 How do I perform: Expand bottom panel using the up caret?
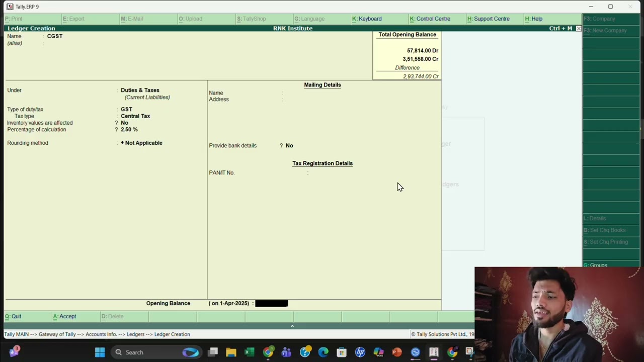(292, 326)
